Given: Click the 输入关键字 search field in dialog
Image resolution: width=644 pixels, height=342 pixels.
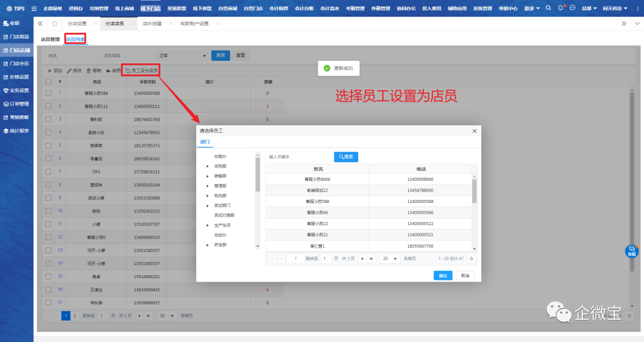Looking at the screenshot, I should pyautogui.click(x=298, y=156).
